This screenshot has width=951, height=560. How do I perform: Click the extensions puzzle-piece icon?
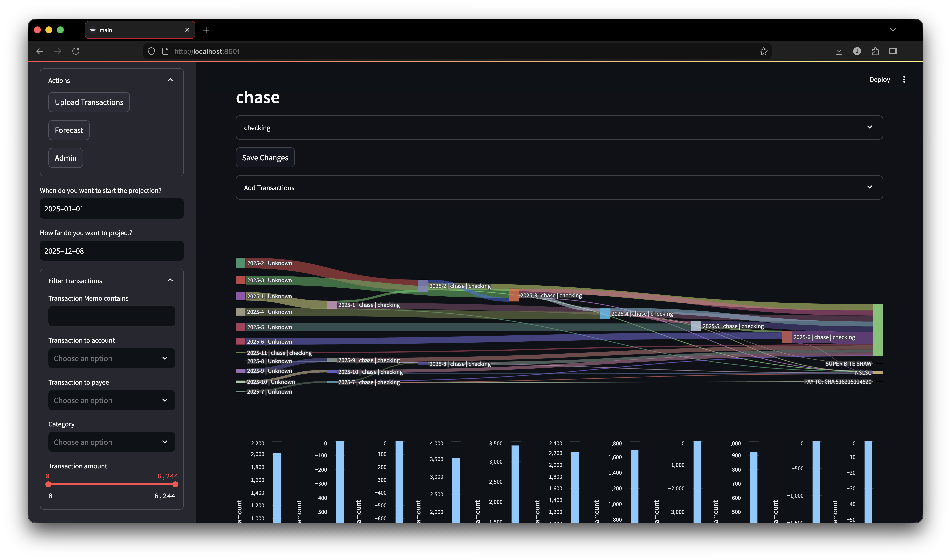coord(875,51)
